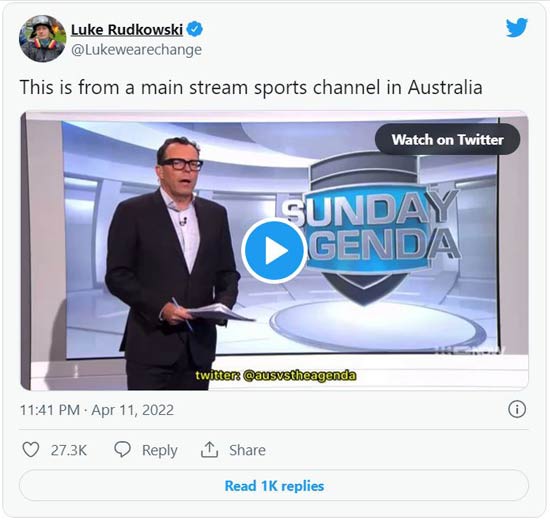Click the Twitter bird logo
Viewport: 550px width, 520px height.
point(517,27)
